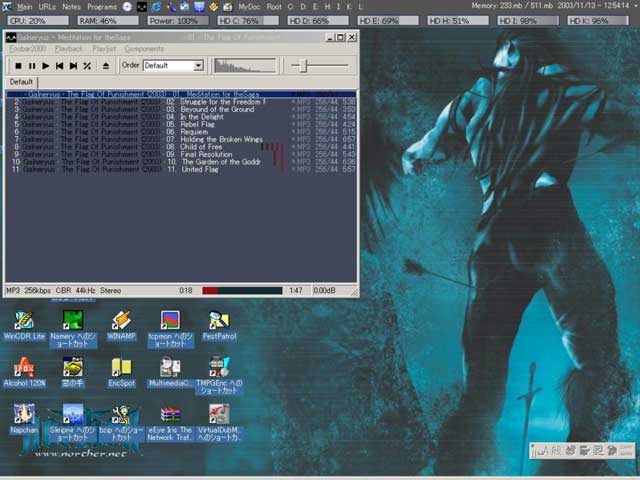Click the random playback button
Viewport: 640px width, 480px height.
pyautogui.click(x=88, y=66)
